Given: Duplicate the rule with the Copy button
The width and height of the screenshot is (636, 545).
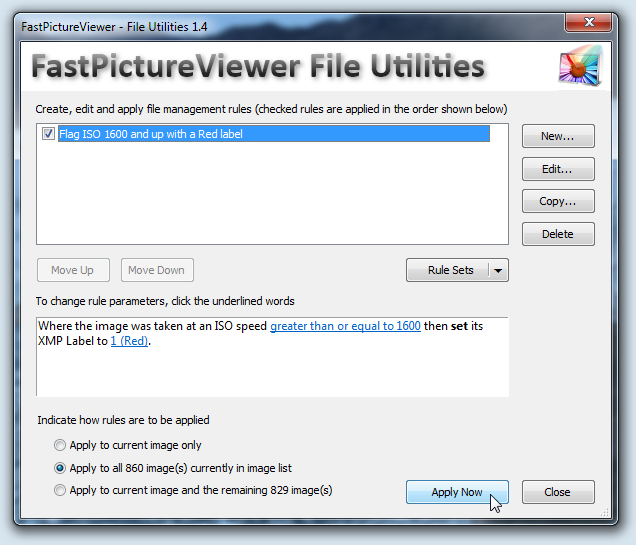Looking at the screenshot, I should click(x=558, y=201).
